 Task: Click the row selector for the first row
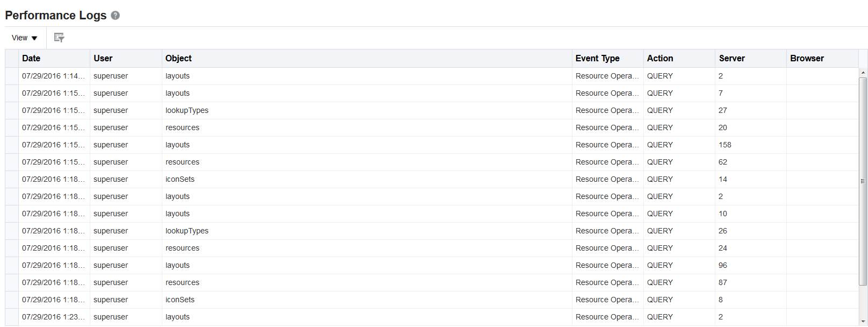point(12,76)
